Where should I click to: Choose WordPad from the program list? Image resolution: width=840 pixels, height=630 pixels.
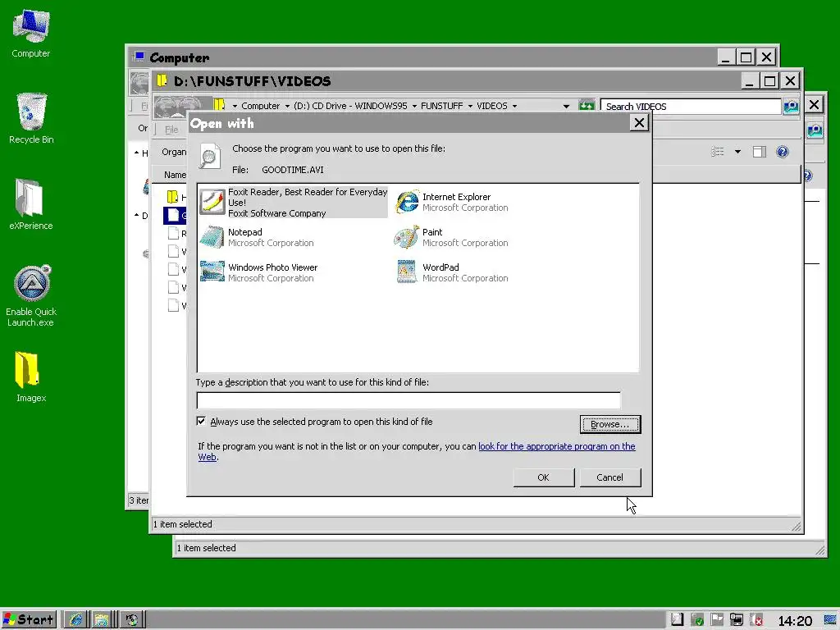coord(452,272)
